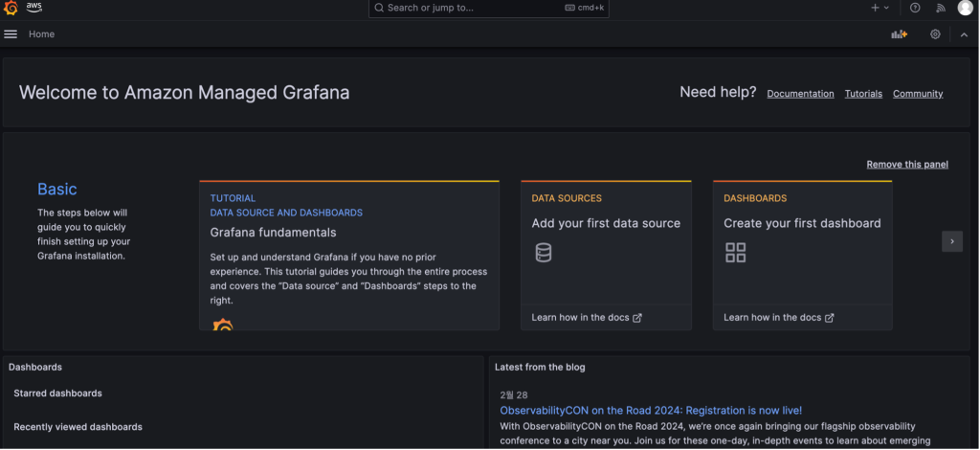
Task: Click the database cylinder icon
Action: (544, 253)
